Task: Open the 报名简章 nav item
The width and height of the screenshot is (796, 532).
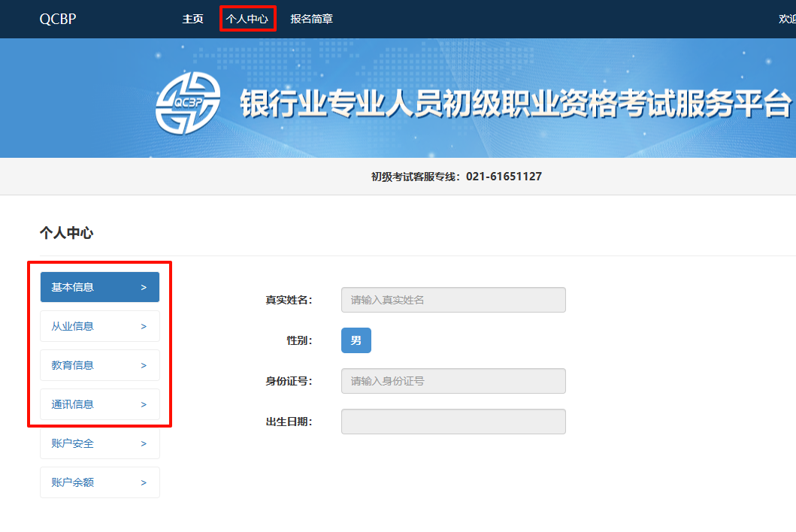Action: pyautogui.click(x=312, y=19)
